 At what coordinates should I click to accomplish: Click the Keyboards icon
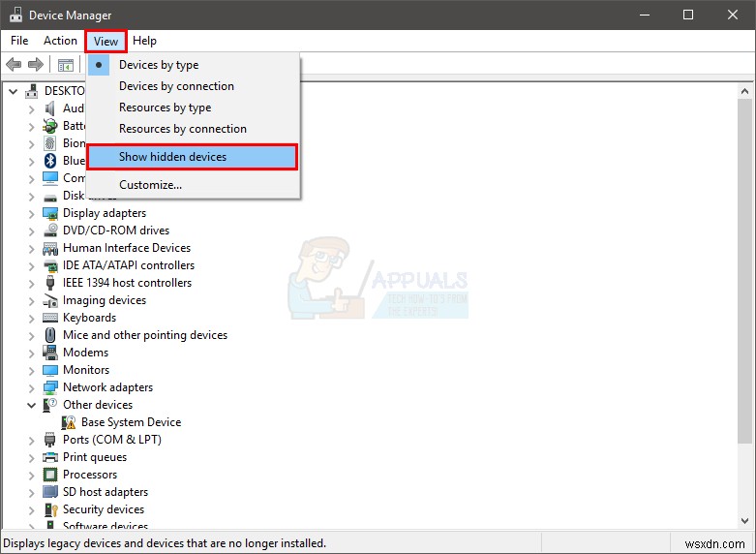pyautogui.click(x=50, y=318)
